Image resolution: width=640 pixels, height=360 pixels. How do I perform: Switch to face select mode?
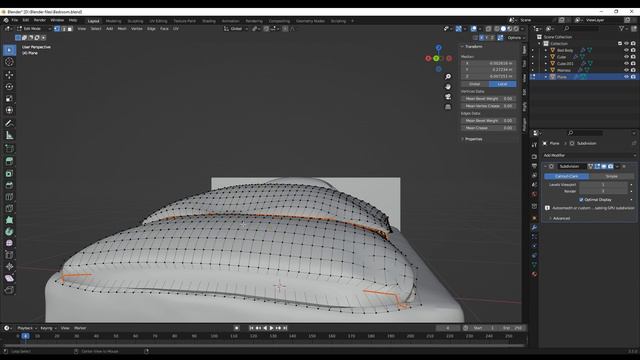pyautogui.click(x=70, y=29)
